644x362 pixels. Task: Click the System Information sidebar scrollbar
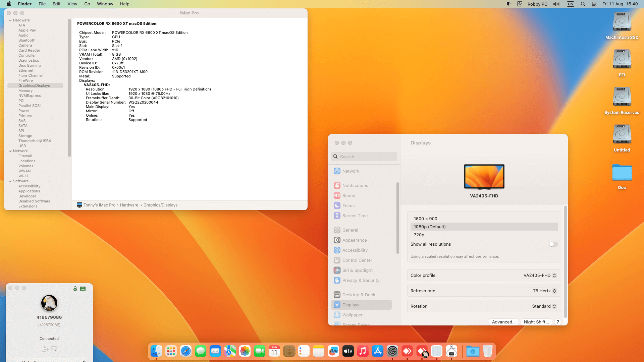coord(69,88)
